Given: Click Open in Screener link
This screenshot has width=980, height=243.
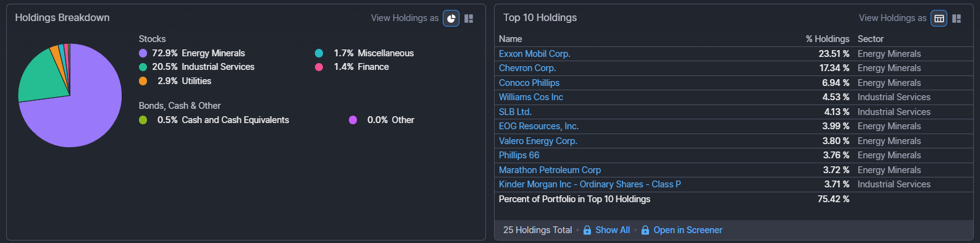Looking at the screenshot, I should 688,230.
